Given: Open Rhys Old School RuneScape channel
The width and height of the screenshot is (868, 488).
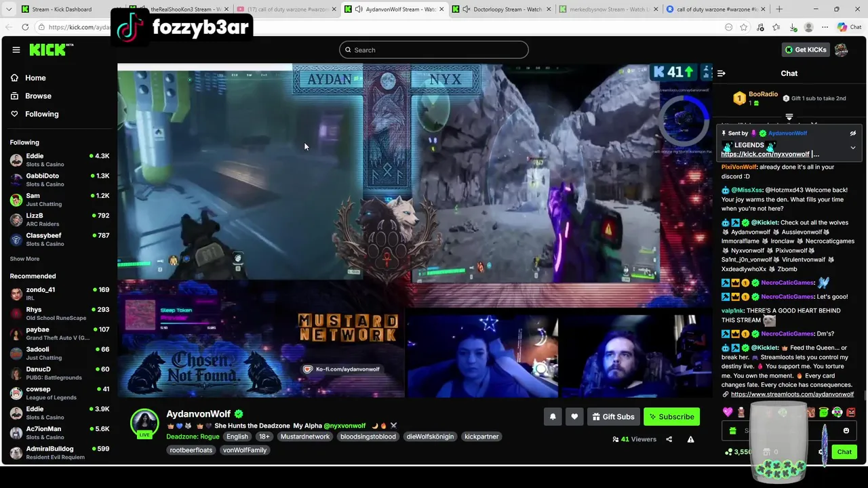Looking at the screenshot, I should pyautogui.click(x=60, y=313).
